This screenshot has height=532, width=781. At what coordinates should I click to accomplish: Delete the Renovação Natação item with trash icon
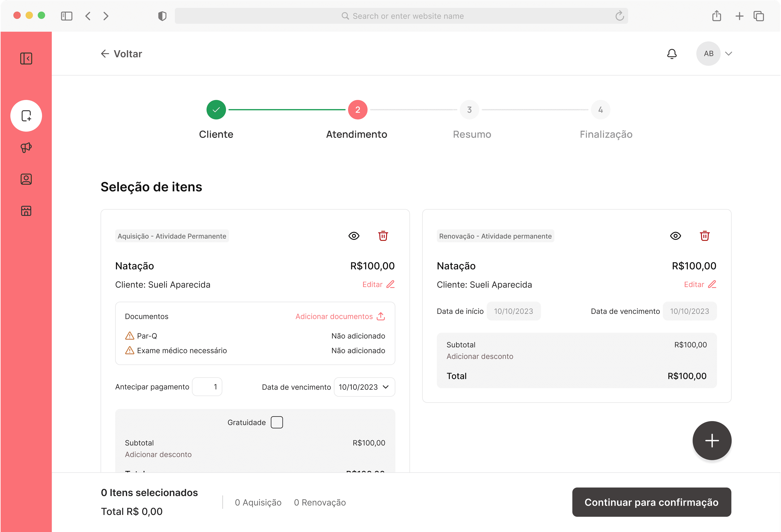[704, 236]
